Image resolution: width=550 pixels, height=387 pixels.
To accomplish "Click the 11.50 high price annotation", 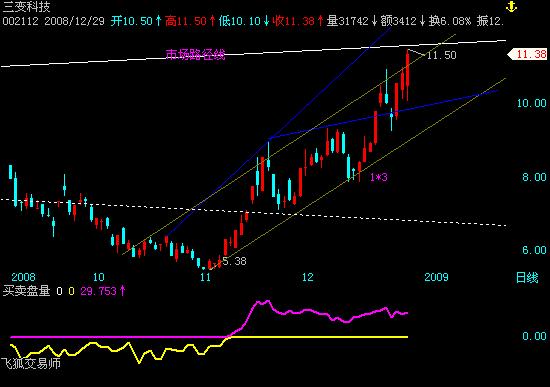I will (x=442, y=55).
